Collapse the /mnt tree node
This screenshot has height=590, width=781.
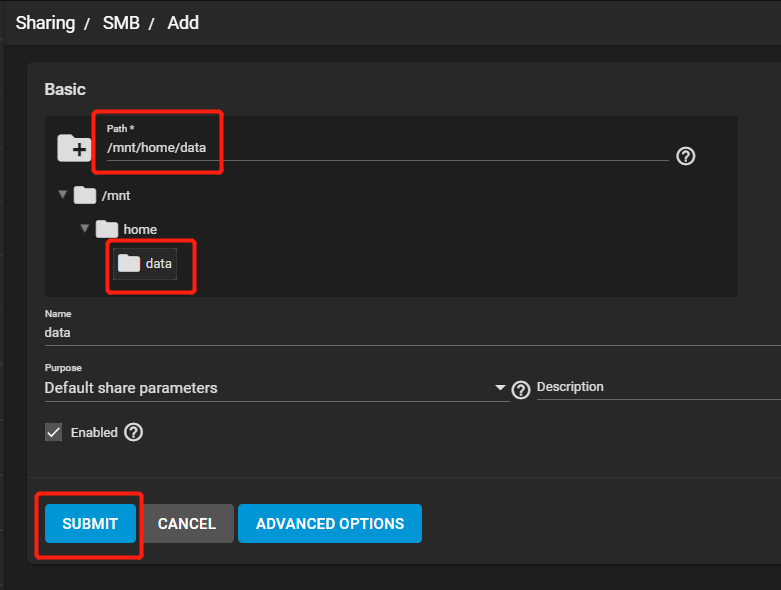click(62, 194)
